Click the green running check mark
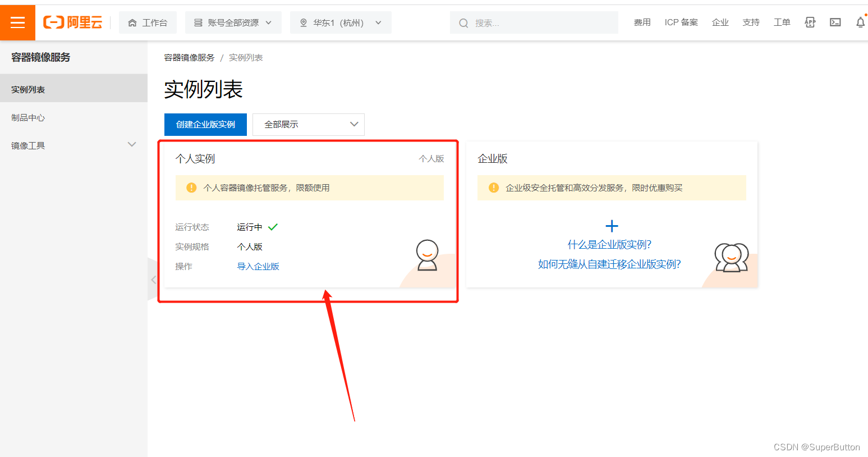 (273, 227)
